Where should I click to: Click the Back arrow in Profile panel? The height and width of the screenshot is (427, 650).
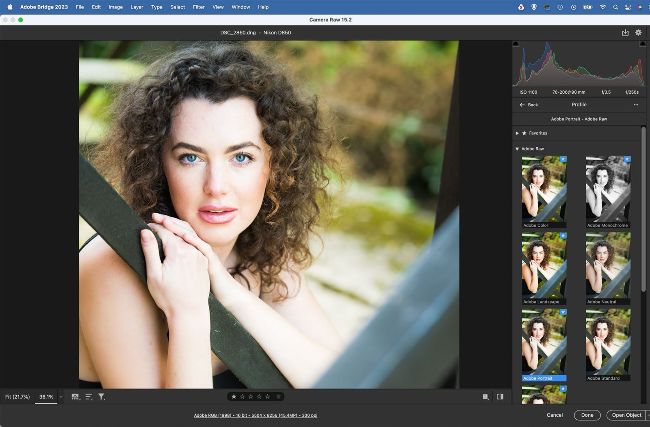coord(527,104)
